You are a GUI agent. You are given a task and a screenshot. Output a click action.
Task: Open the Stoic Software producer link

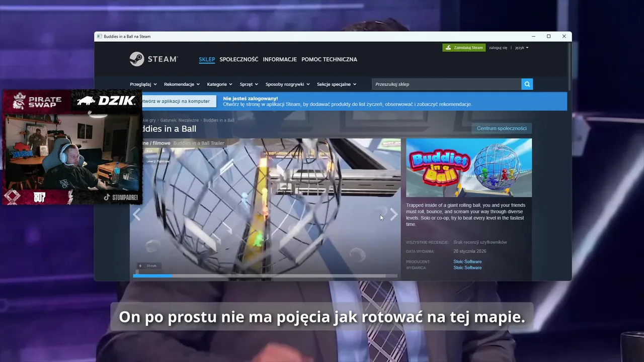click(x=467, y=261)
